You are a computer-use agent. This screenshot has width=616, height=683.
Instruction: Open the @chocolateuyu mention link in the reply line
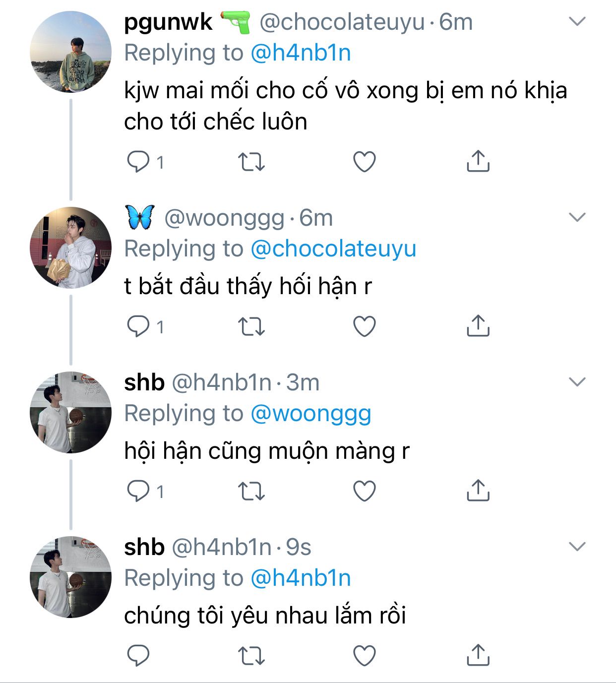point(333,249)
